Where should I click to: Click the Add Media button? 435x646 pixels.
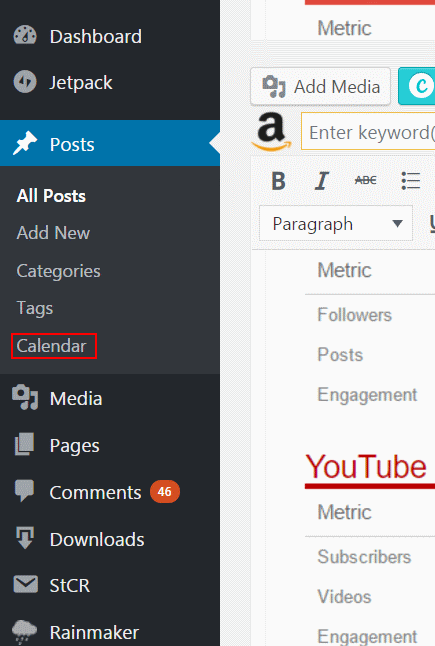point(320,87)
